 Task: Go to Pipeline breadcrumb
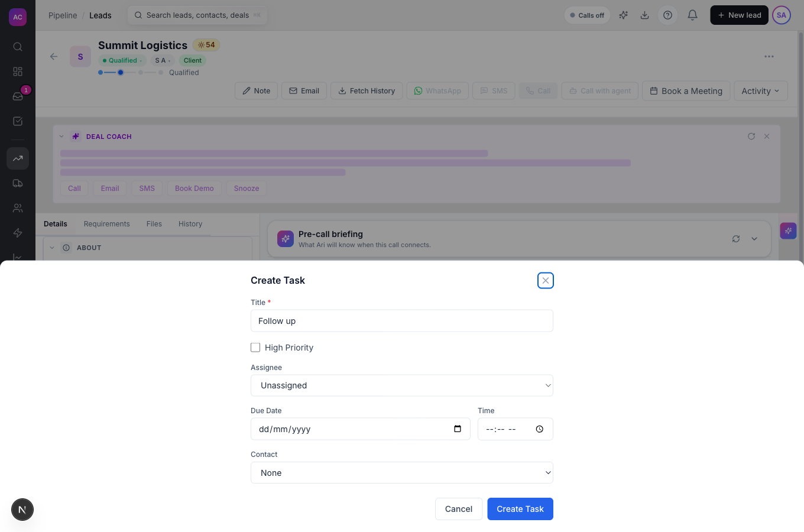[63, 15]
